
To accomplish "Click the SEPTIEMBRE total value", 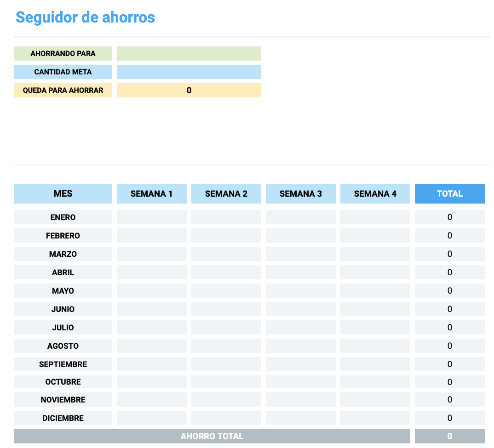I will 449,364.
